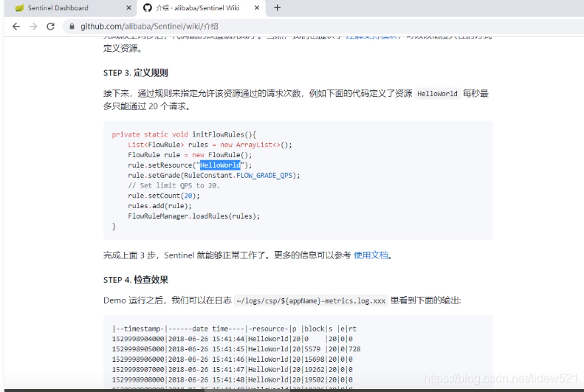Select the alibaba/Sentinel Wiki tab
The height and width of the screenshot is (392, 584).
pos(201,8)
